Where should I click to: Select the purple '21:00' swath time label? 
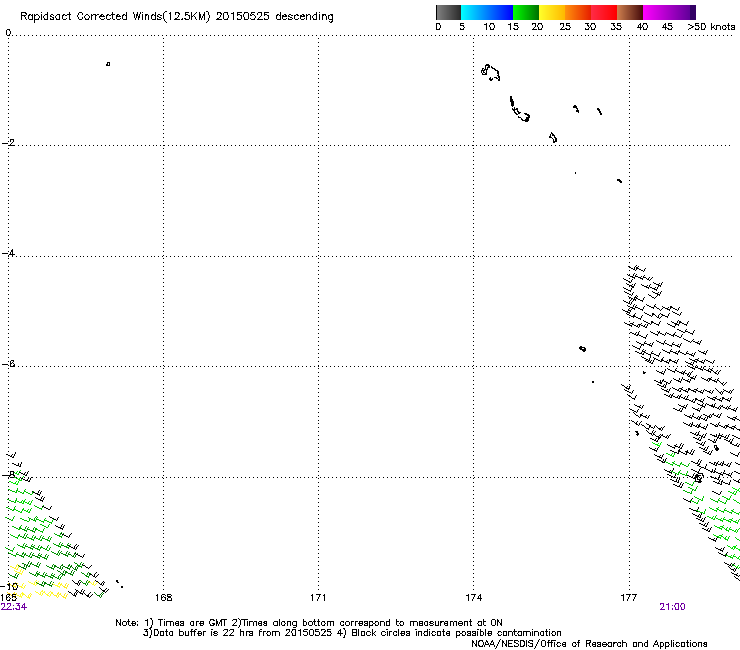[x=672, y=607]
